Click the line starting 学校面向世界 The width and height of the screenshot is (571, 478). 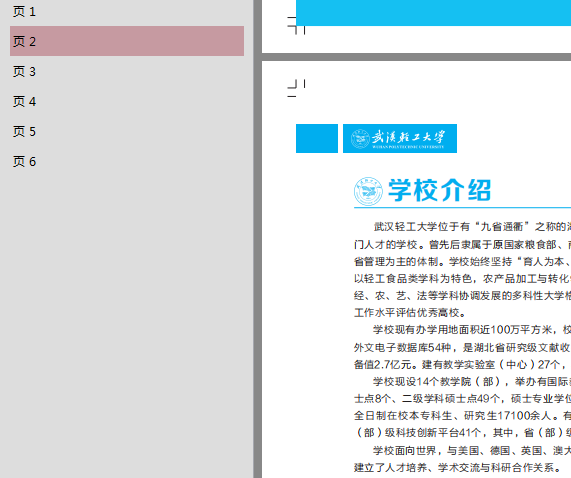coord(472,451)
